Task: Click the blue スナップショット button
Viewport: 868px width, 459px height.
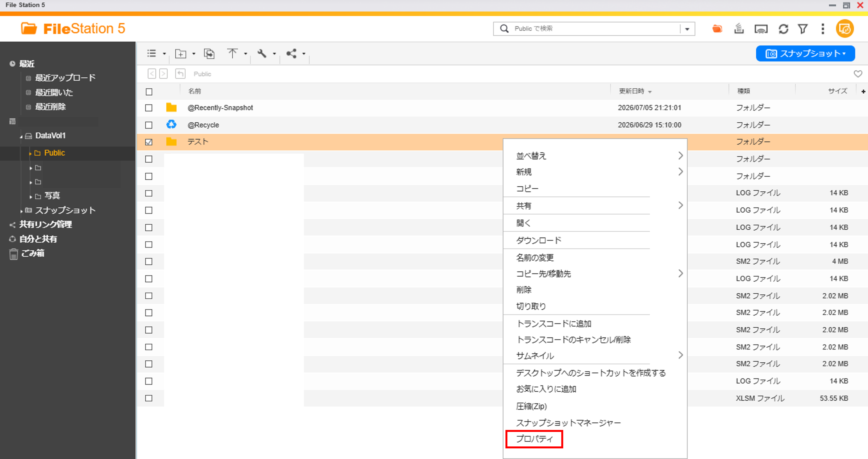Action: [805, 54]
